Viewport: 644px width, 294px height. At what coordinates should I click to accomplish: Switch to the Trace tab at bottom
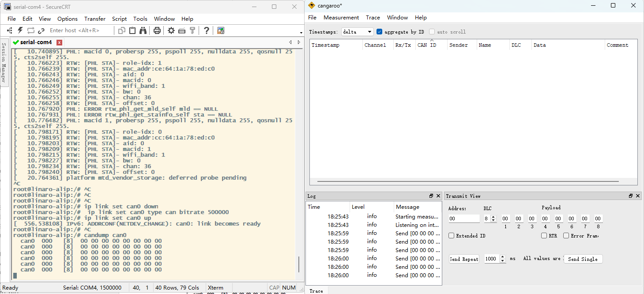pos(316,290)
